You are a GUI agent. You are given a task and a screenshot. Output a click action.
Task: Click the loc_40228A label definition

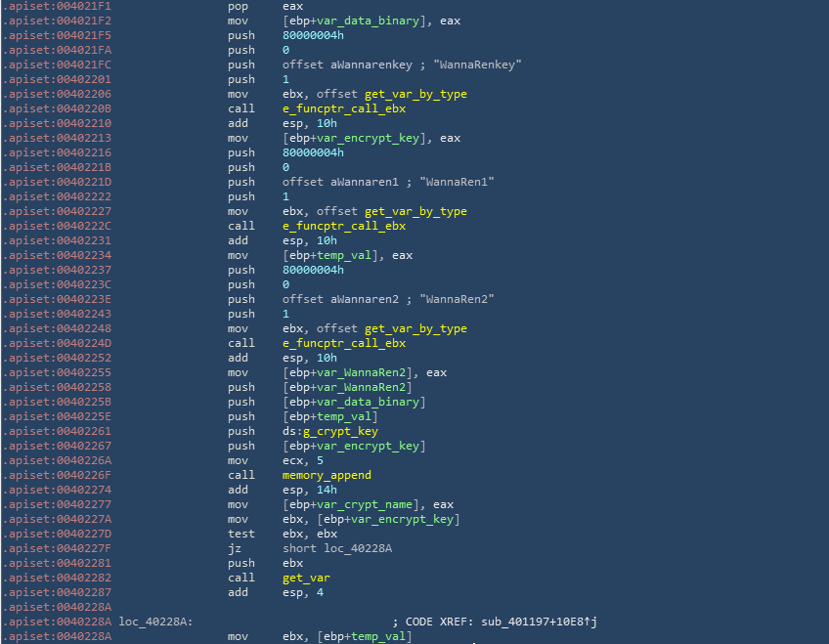[155, 622]
